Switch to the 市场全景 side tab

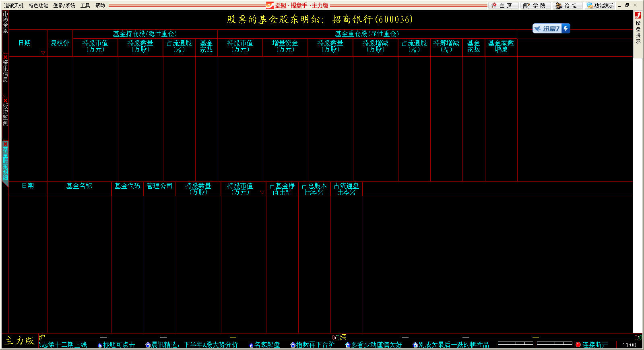tap(5, 22)
